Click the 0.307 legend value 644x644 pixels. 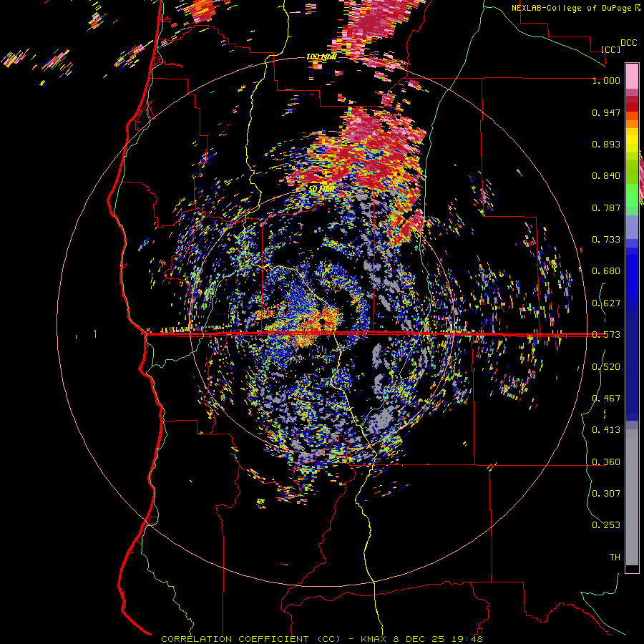tap(606, 494)
